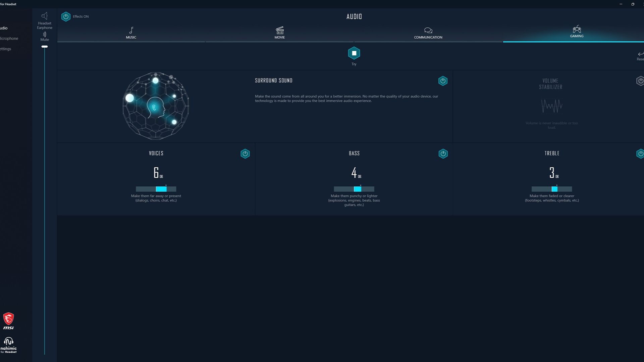
Task: Toggle the Bass effect power button
Action: tap(443, 154)
